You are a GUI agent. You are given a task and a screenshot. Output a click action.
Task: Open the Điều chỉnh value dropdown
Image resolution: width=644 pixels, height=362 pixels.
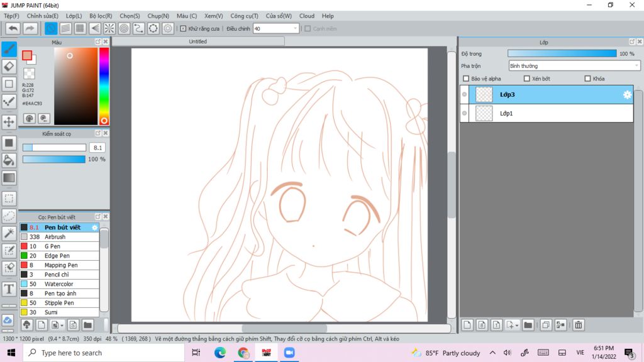[295, 29]
